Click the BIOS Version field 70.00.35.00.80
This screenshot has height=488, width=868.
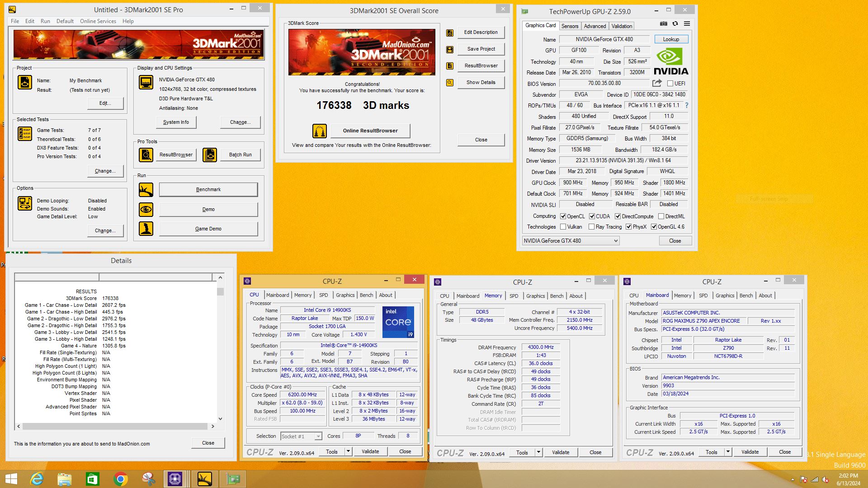[x=604, y=83]
